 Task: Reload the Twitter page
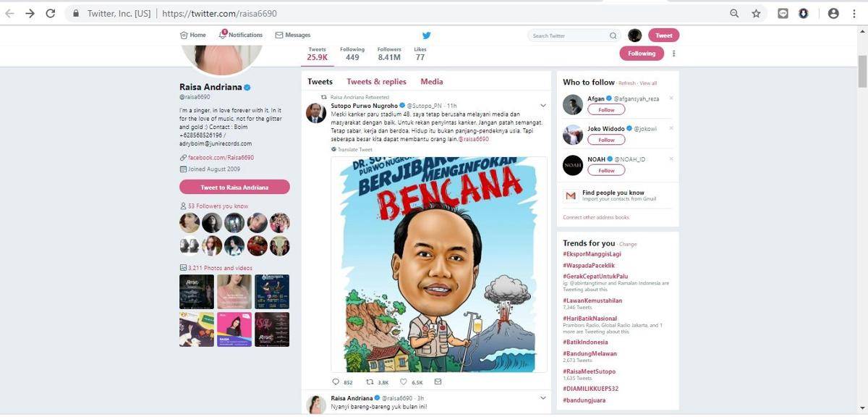(x=50, y=13)
